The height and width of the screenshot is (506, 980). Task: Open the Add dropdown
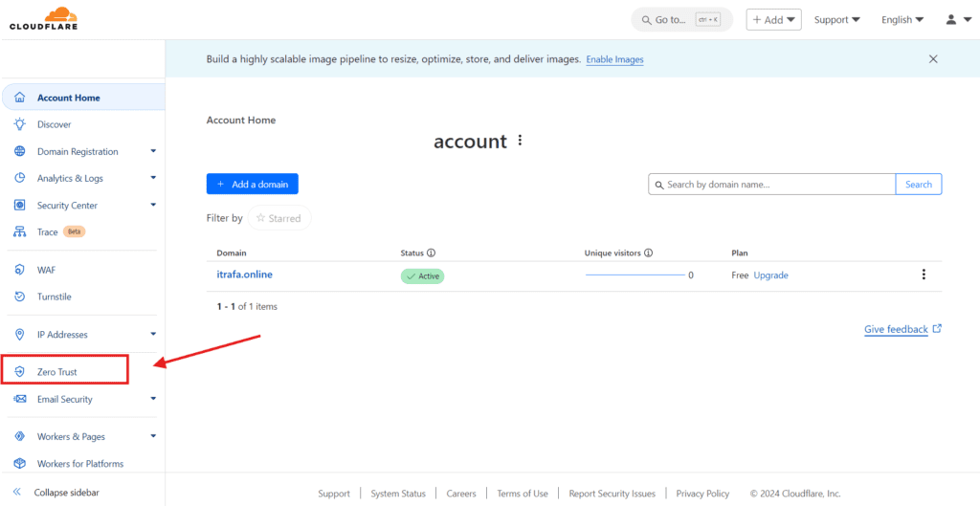tap(773, 19)
